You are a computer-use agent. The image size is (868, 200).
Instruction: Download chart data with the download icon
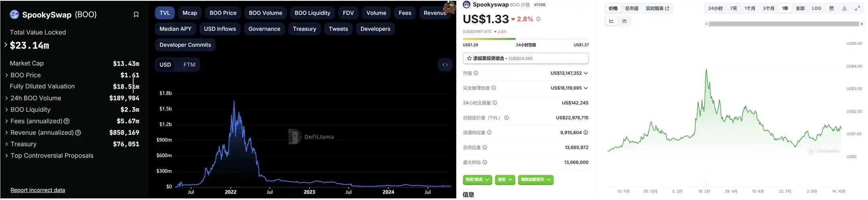click(x=844, y=8)
